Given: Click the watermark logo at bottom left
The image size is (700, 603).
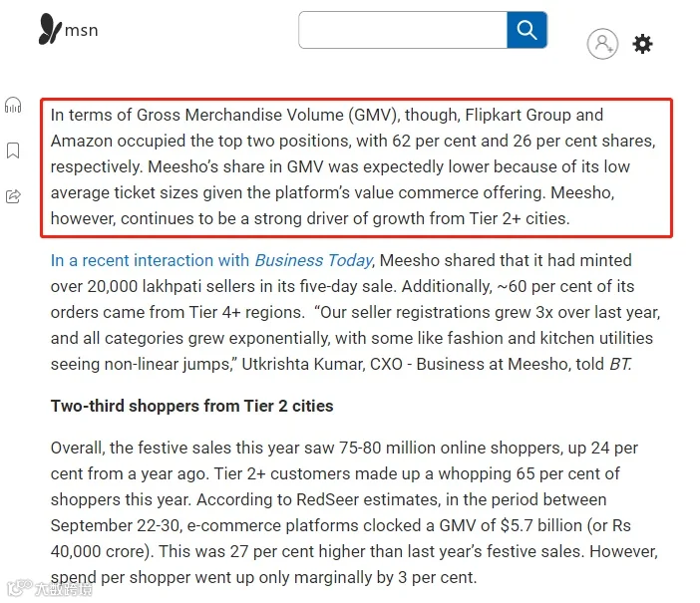Looking at the screenshot, I should (50, 589).
